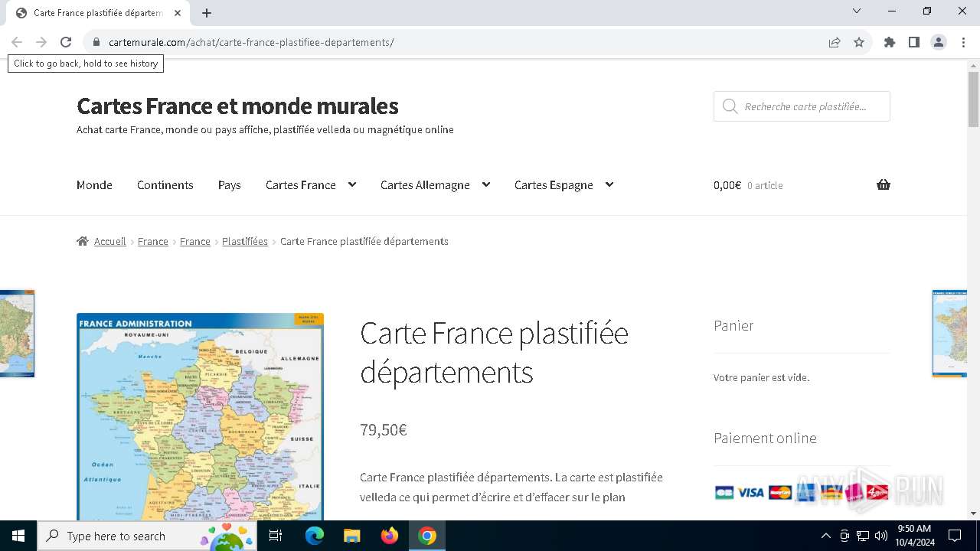Viewport: 980px width, 551px height.
Task: Open the cart total 0,00€ link
Action: tap(727, 185)
